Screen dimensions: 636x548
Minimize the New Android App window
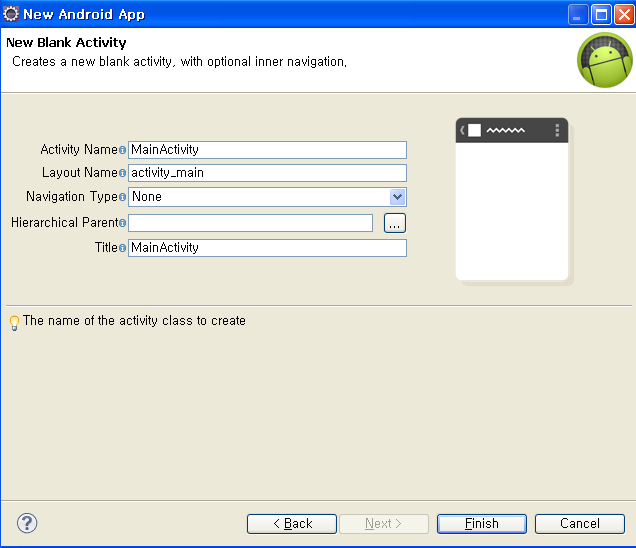tap(578, 15)
